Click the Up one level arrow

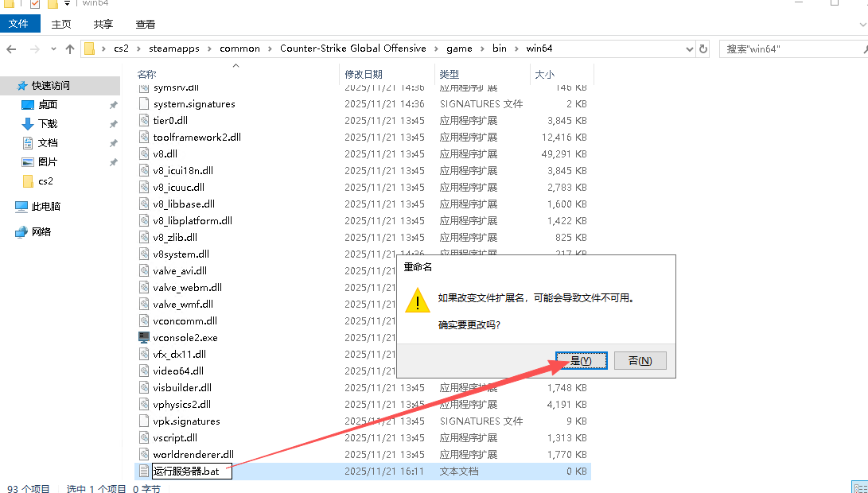click(70, 49)
